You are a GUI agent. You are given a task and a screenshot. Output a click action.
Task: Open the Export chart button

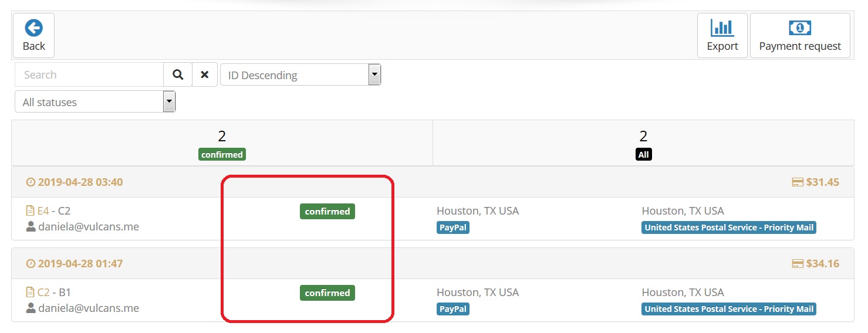point(722,35)
